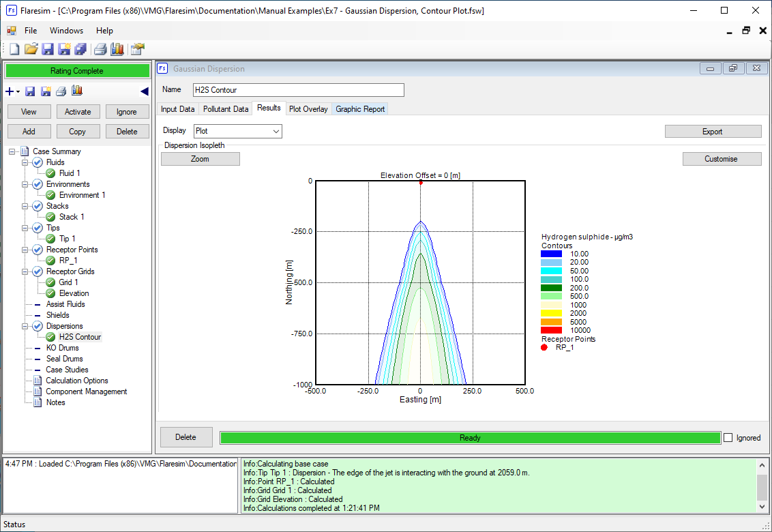Screen dimensions: 772x532
Task: Click the Fs icon in the Gaussian Dispersion title bar
Action: pyautogui.click(x=162, y=68)
